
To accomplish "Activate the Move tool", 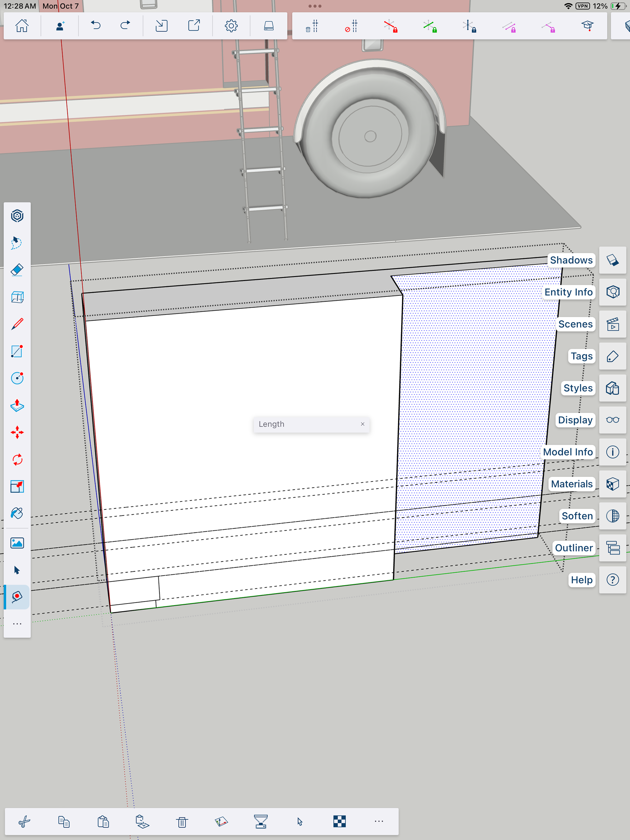I will pos(17,433).
